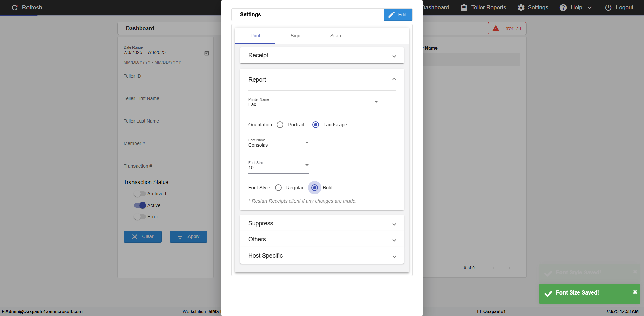This screenshot has height=316, width=644.
Task: Click the Refresh button label
Action: [x=32, y=7]
